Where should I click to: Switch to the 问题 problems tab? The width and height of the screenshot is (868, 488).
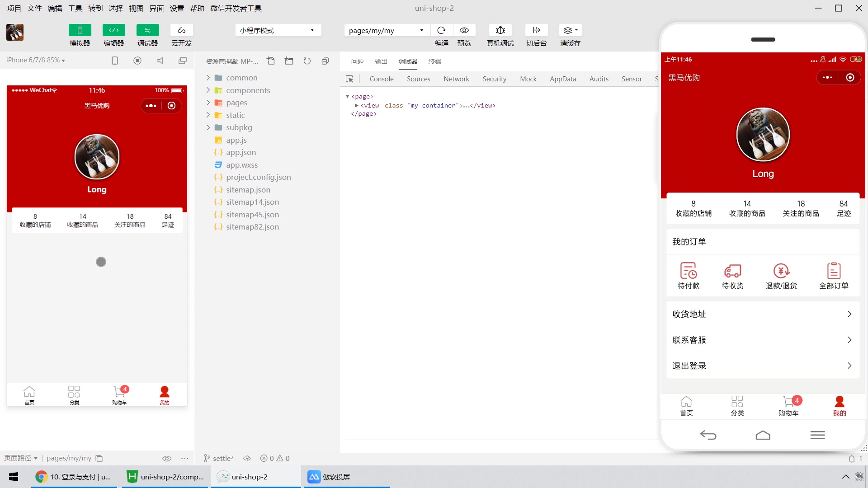pos(357,61)
